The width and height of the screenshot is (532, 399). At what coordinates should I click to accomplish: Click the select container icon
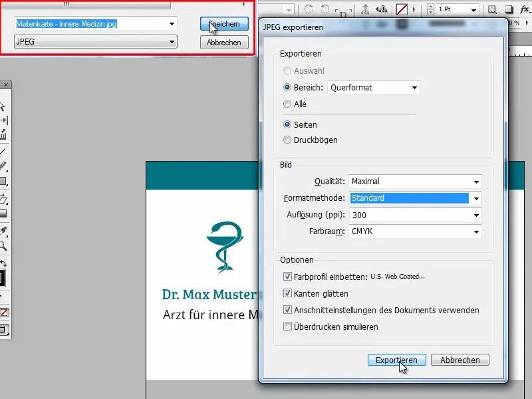point(365,9)
